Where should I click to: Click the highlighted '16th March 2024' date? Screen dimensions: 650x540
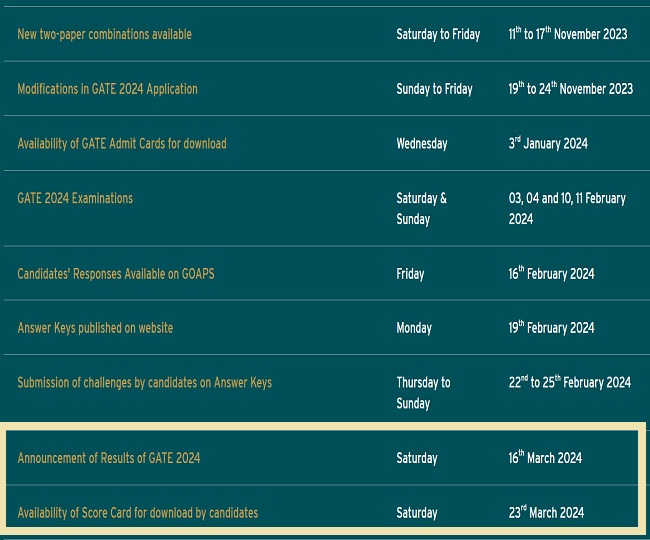(544, 458)
